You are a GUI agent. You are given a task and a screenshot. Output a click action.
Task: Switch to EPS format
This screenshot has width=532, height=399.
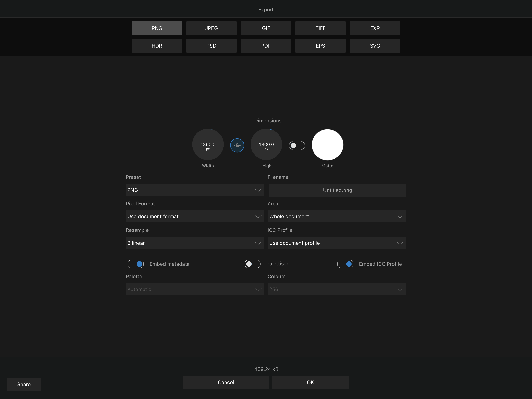coord(320,46)
